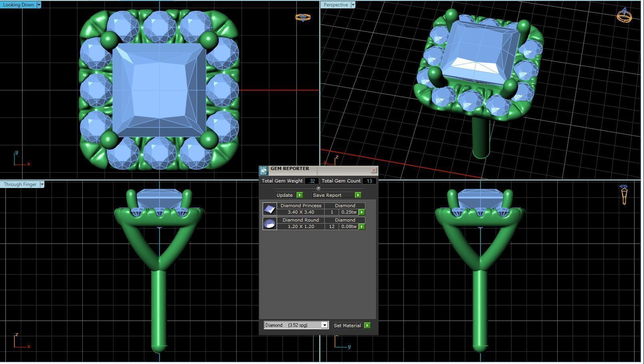This screenshot has height=364, width=644.
Task: Click the Gem Reporter title icon
Action: pos(263,171)
